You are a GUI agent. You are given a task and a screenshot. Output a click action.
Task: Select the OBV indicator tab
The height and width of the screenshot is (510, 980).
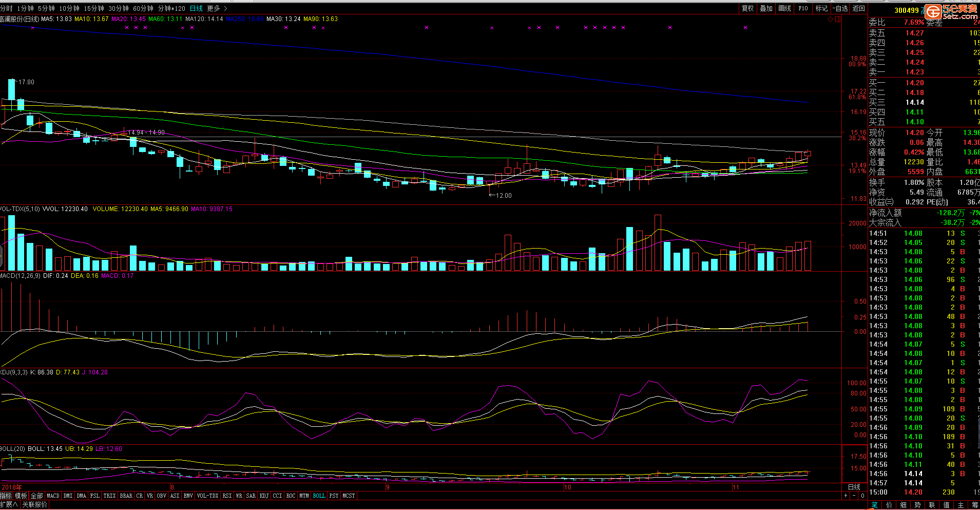161,496
